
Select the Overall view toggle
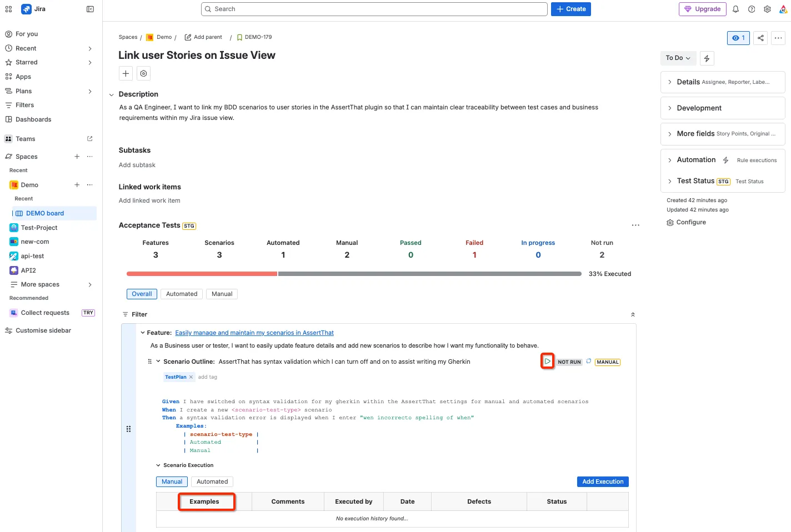142,294
